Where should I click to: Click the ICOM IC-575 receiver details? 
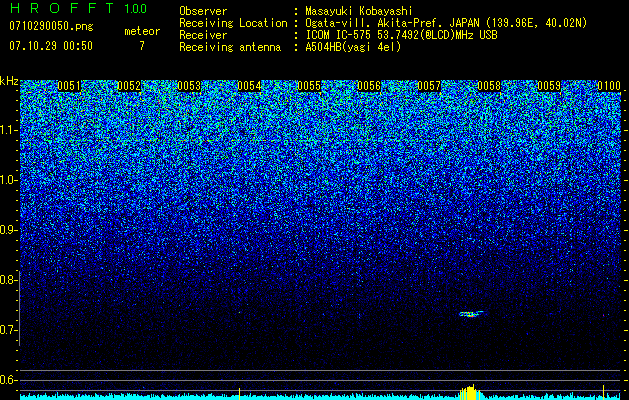[401, 35]
